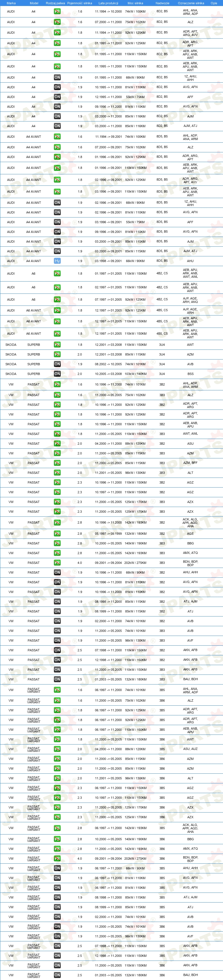Click petrol icon in Passat 3B3 ALT row
This screenshot has height=980, width=223.
click(x=57, y=472)
